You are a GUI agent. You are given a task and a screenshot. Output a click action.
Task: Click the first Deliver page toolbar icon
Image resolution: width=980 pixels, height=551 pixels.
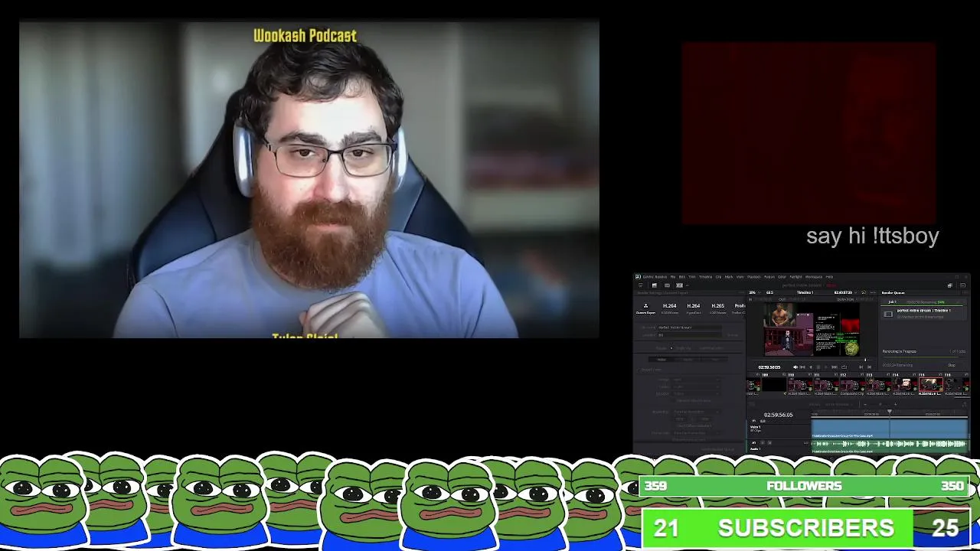[641, 285]
